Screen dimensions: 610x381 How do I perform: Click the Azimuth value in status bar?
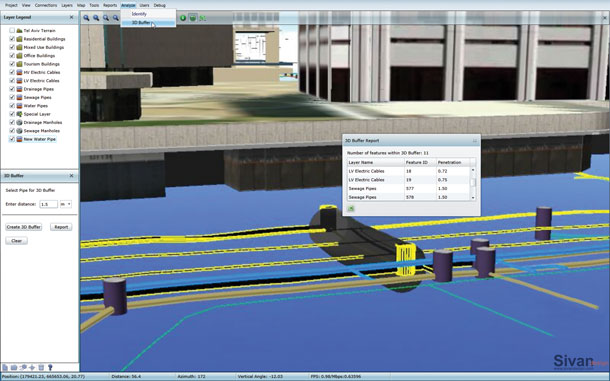tap(191, 377)
